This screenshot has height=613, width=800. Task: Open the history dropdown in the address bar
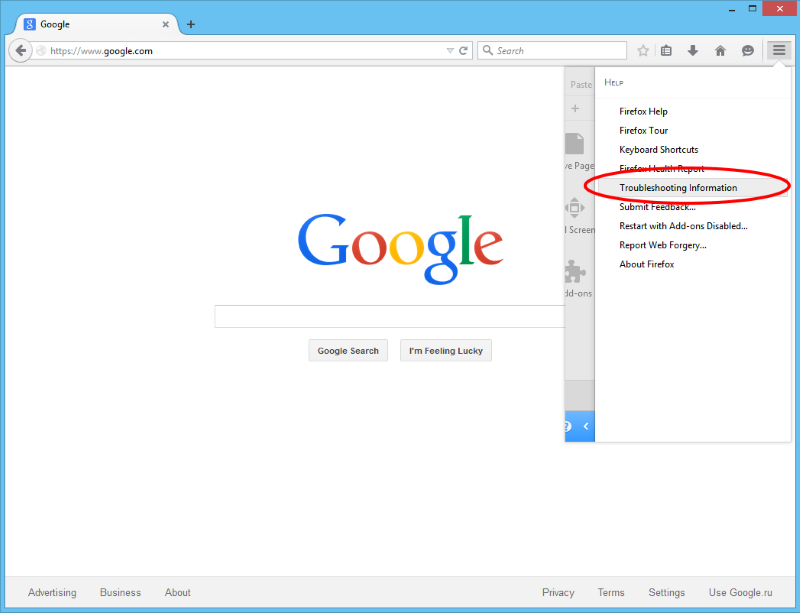coord(449,51)
